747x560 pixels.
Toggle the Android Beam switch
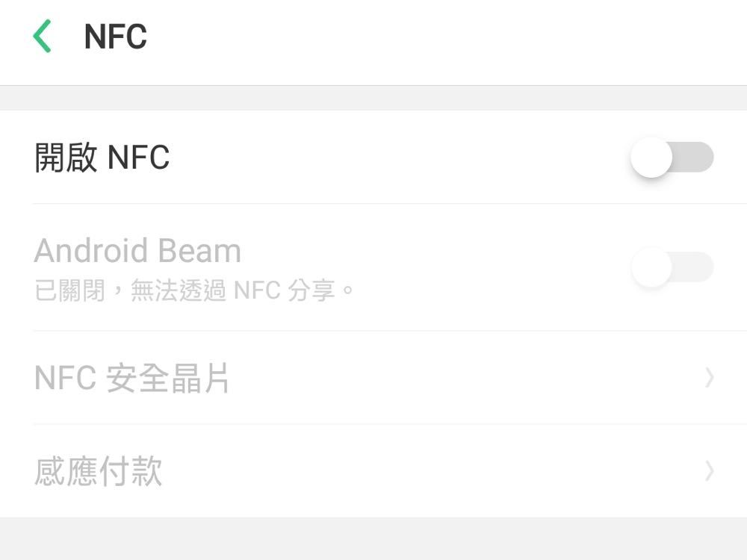(672, 267)
